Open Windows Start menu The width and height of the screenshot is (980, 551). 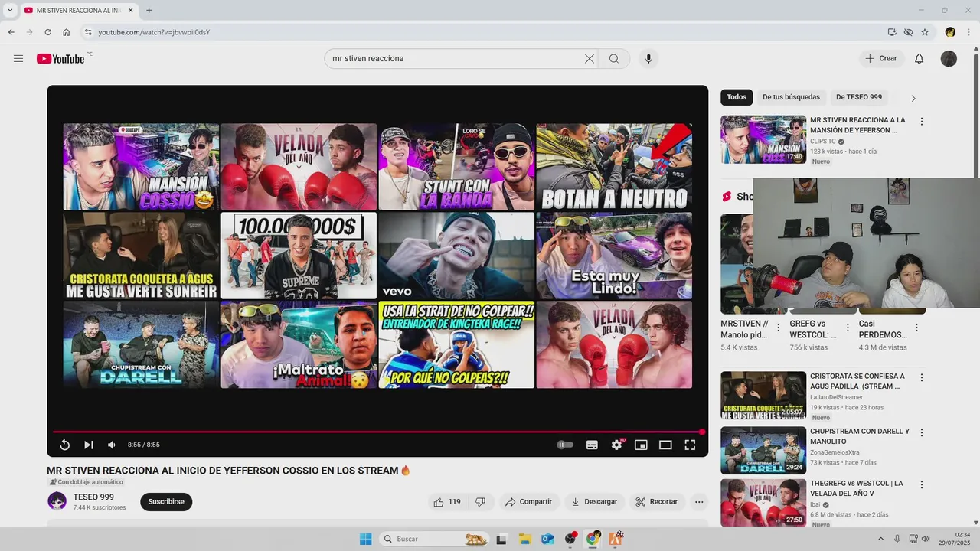coord(365,539)
